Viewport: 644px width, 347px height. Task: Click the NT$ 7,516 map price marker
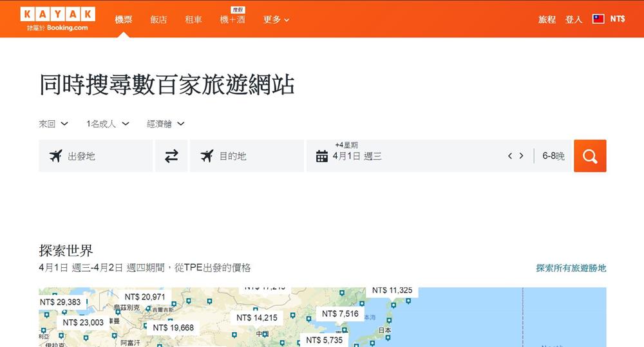click(x=339, y=314)
